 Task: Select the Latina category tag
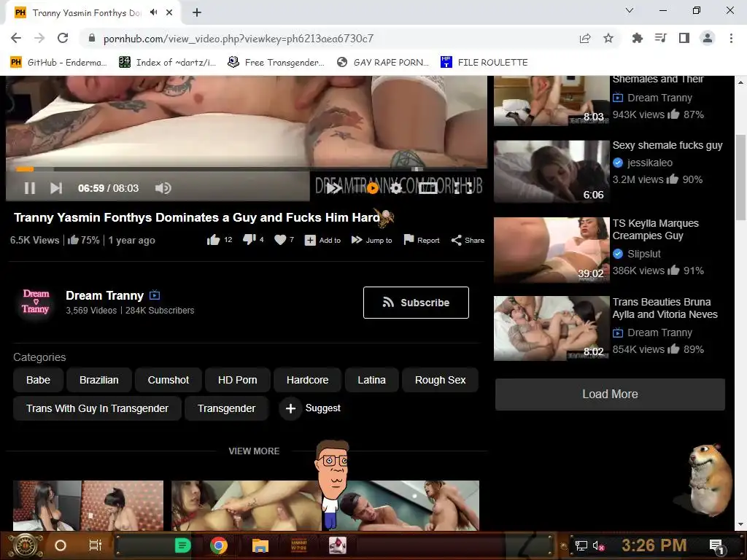[371, 380]
